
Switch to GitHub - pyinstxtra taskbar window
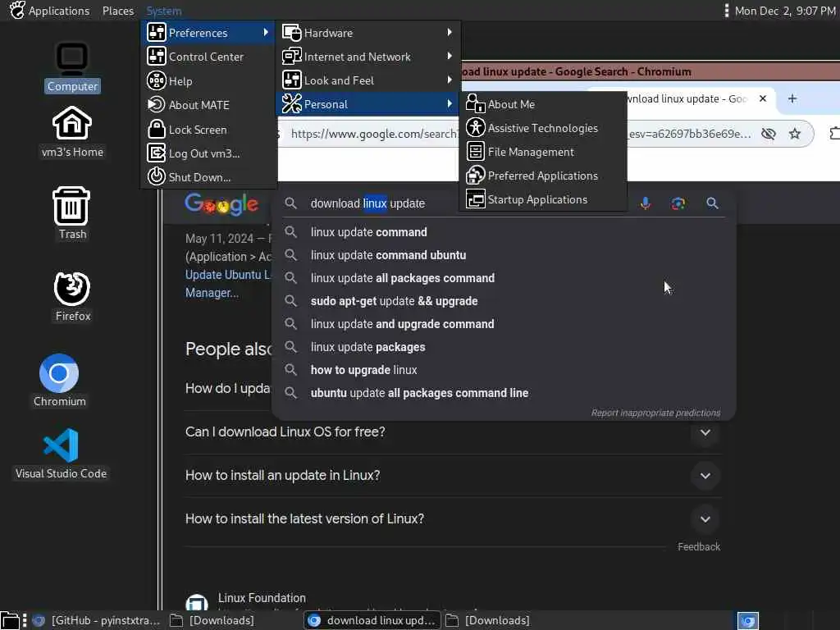pos(97,620)
